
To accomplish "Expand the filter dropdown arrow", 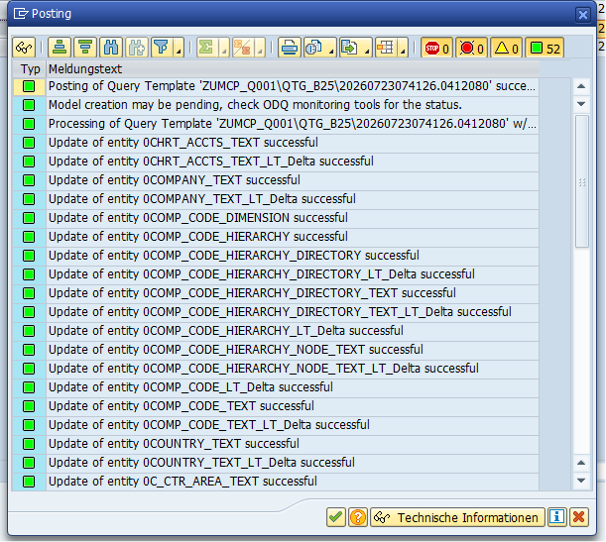I will pyautogui.click(x=179, y=48).
